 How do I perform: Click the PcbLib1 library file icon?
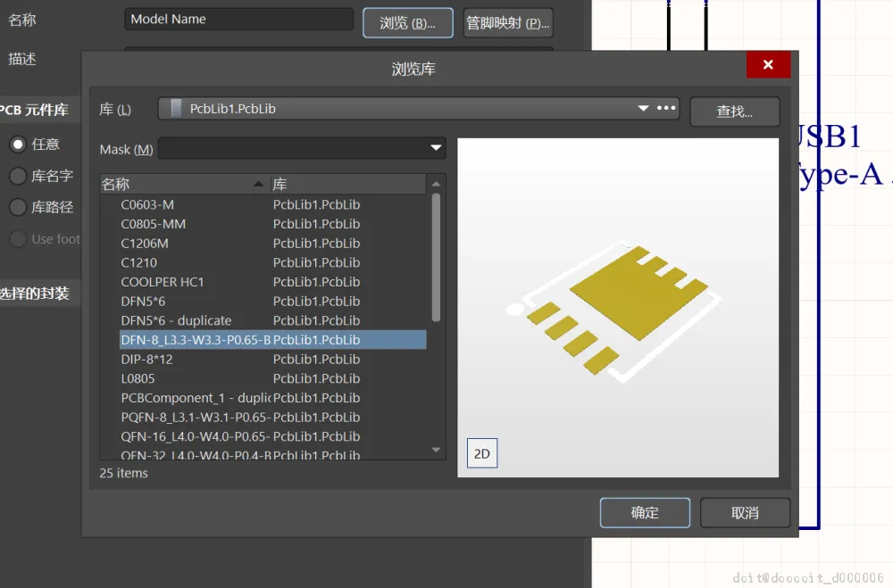pyautogui.click(x=176, y=108)
